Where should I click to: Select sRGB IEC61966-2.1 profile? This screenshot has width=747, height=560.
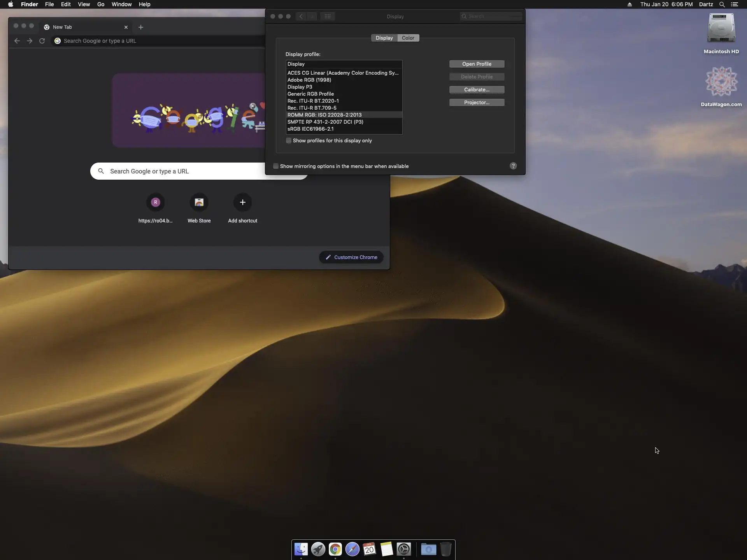coord(310,129)
